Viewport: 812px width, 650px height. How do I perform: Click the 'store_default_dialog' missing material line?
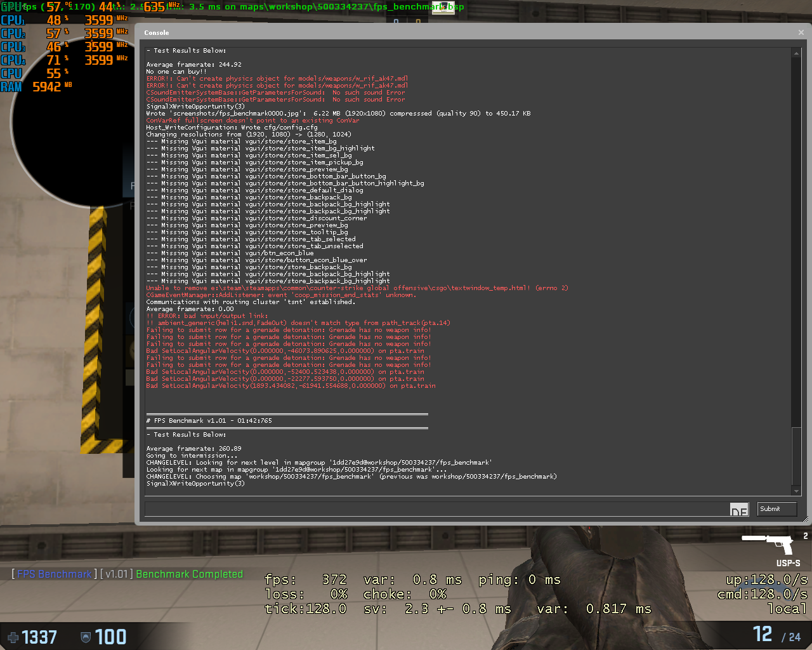(x=254, y=190)
